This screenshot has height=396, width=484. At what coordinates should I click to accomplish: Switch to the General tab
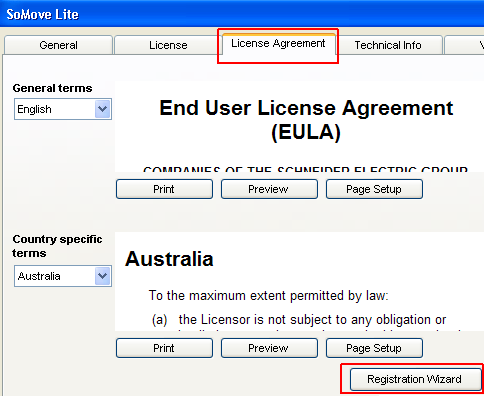tap(58, 45)
